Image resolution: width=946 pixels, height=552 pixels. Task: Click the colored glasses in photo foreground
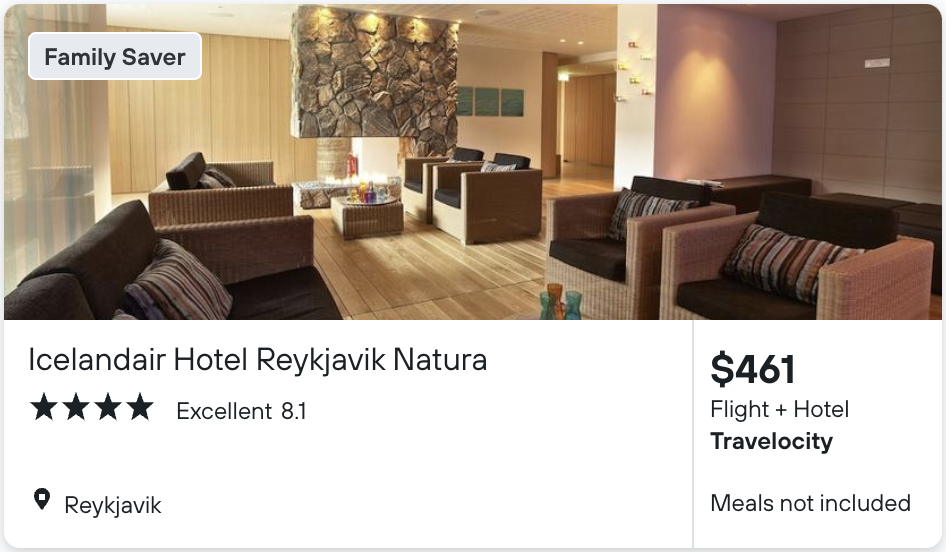pyautogui.click(x=560, y=302)
